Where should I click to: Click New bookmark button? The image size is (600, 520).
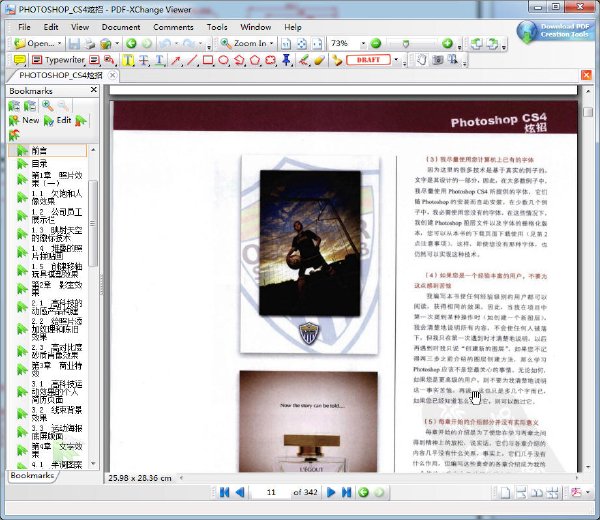pos(24,121)
